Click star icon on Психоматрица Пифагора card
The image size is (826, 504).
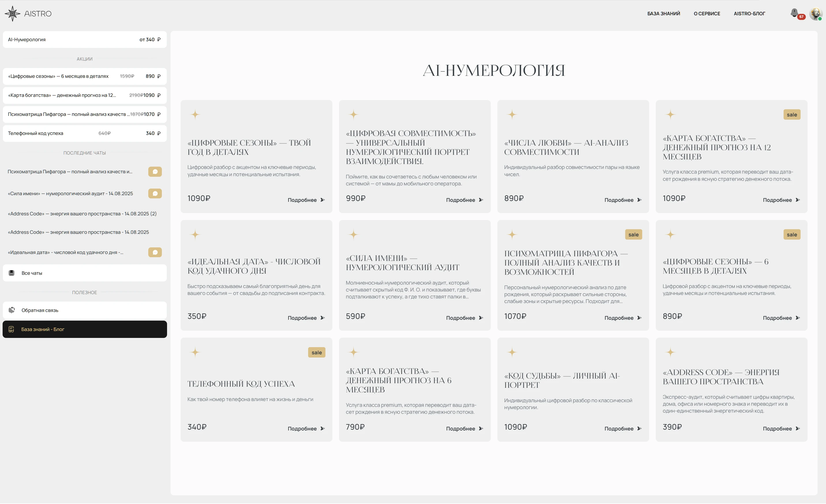point(512,235)
